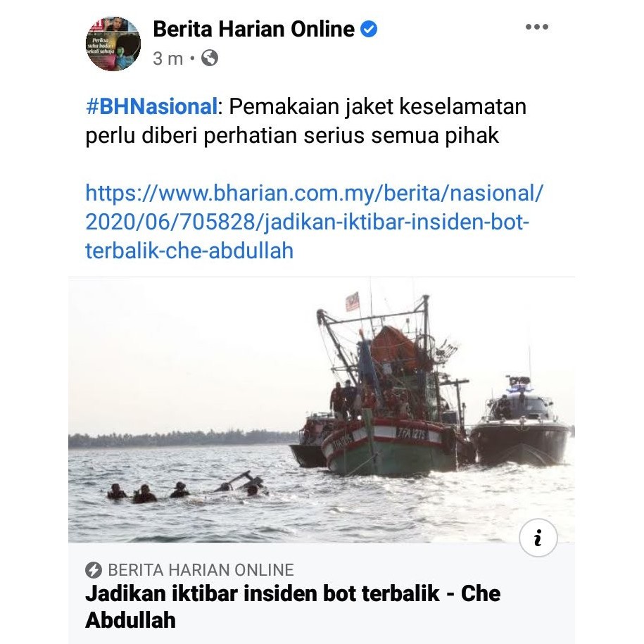Open the Berita Harian Online page name
The width and height of the screenshot is (644, 644).
pos(253,29)
